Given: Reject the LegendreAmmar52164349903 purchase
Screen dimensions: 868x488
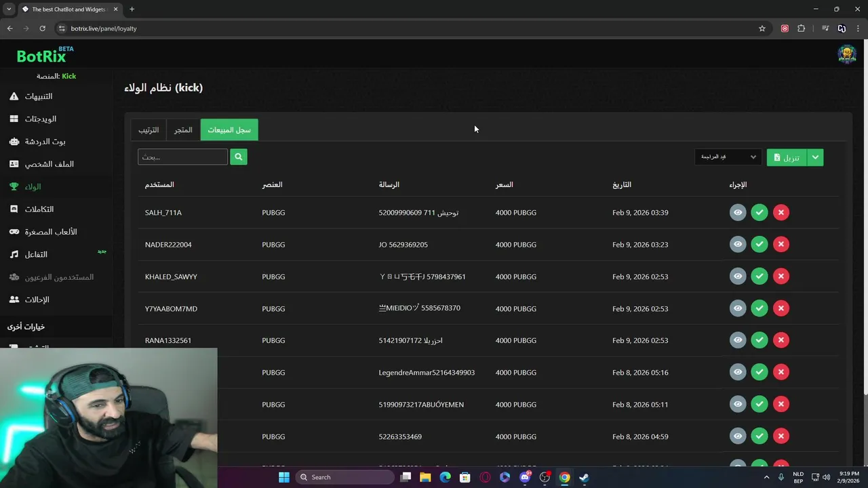Looking at the screenshot, I should pos(781,371).
